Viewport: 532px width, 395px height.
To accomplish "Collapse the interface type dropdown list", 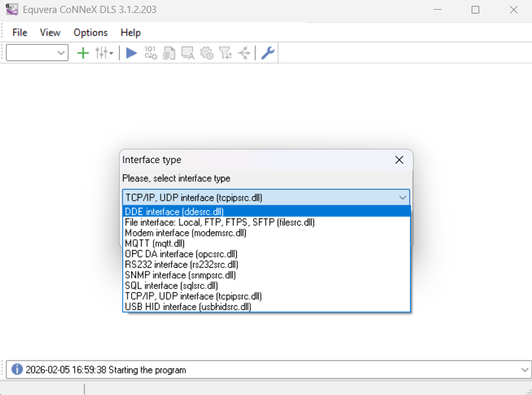I will tap(402, 197).
